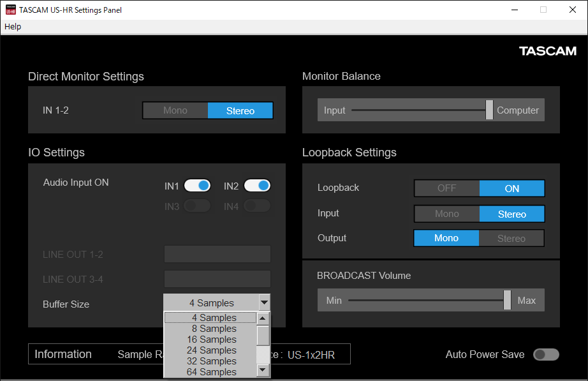588x381 pixels.
Task: Pick 64 Samples in the buffer list
Action: 210,372
